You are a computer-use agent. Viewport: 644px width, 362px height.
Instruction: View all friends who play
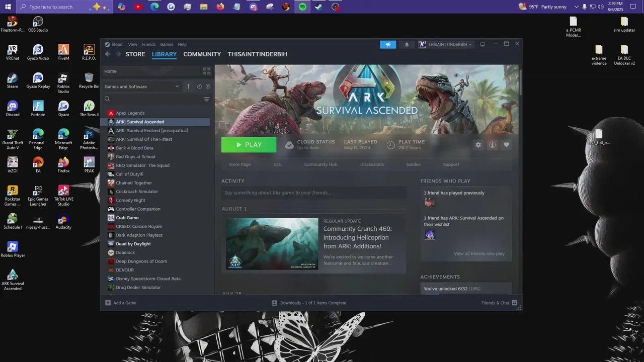click(x=479, y=253)
